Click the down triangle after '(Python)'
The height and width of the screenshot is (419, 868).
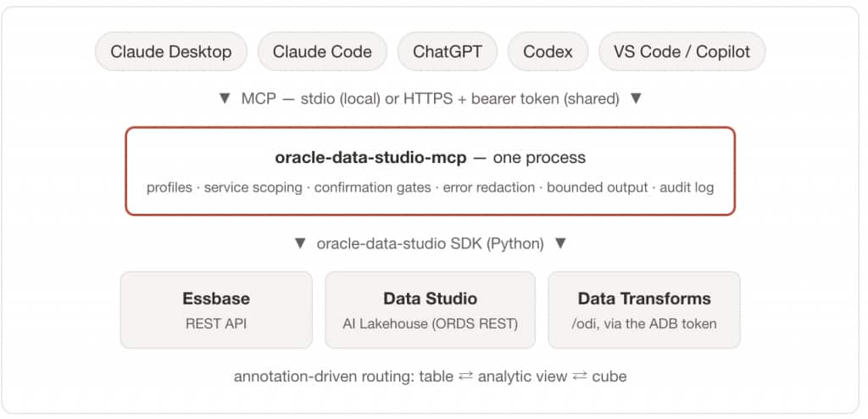(x=560, y=243)
